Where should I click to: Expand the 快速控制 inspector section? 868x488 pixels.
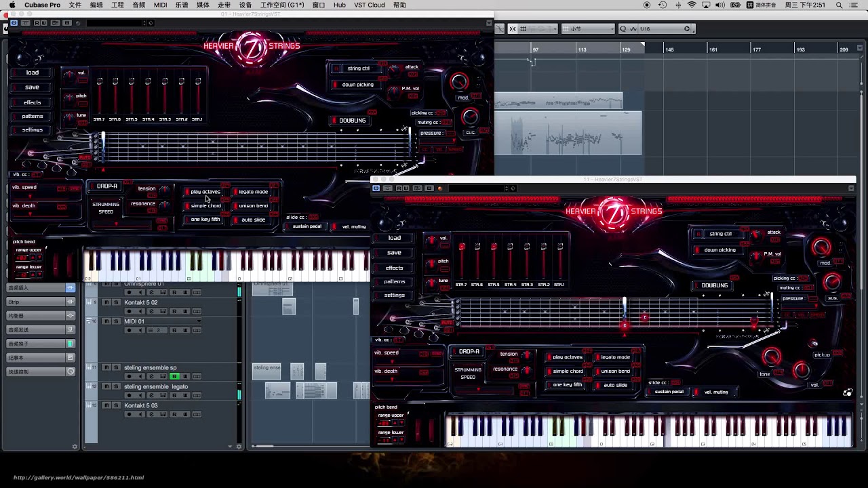(x=41, y=371)
